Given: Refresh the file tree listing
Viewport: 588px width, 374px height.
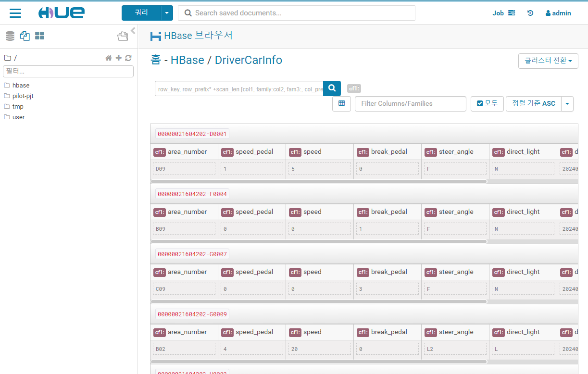Looking at the screenshot, I should 128,58.
